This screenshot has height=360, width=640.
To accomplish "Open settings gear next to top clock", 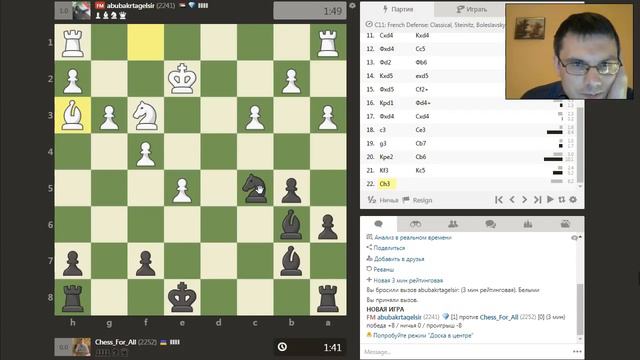I will [353, 6].
